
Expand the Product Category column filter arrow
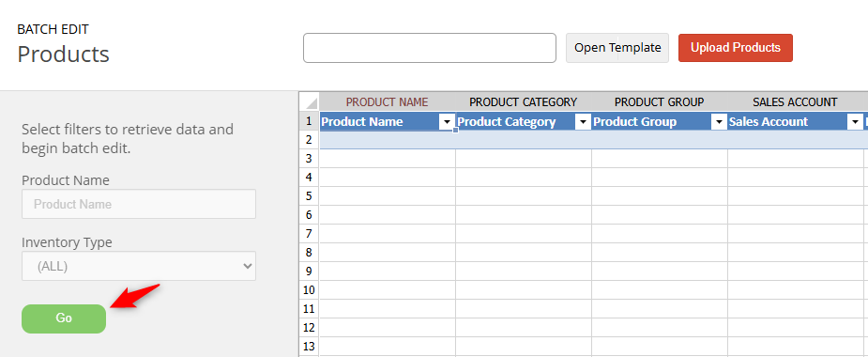[583, 122]
